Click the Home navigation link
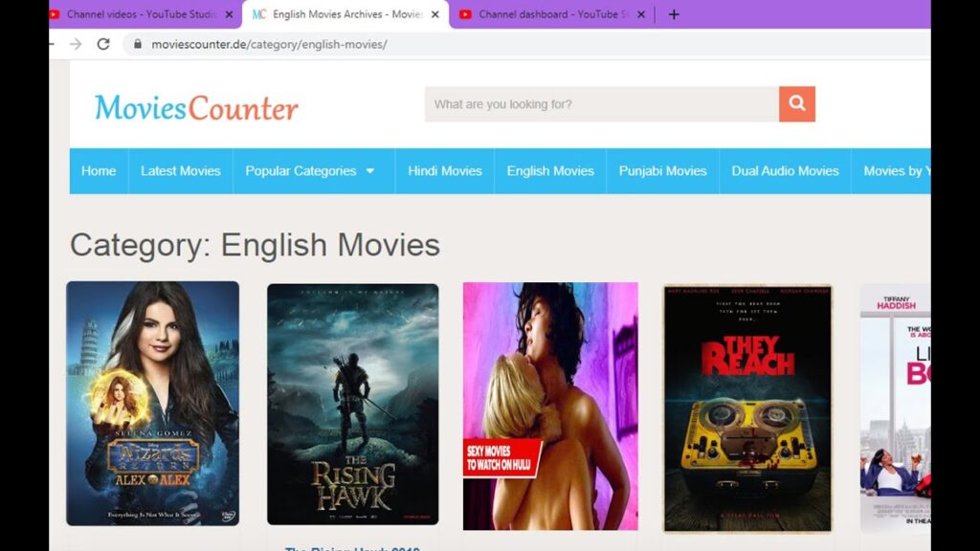The height and width of the screenshot is (551, 980). tap(99, 170)
